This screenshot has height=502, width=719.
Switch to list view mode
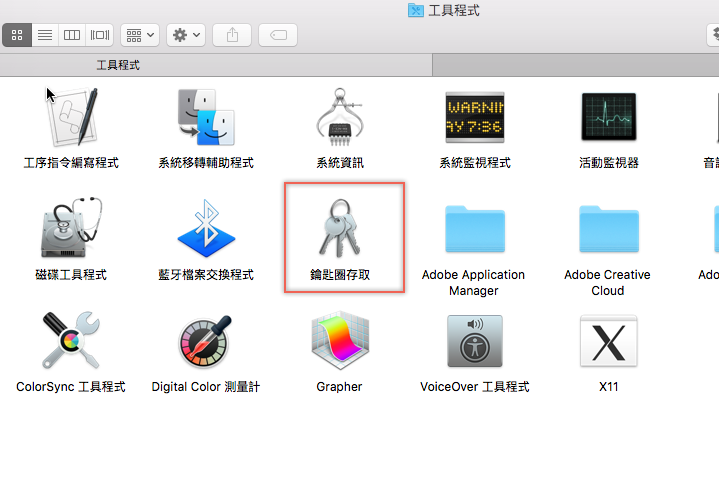pyautogui.click(x=45, y=35)
